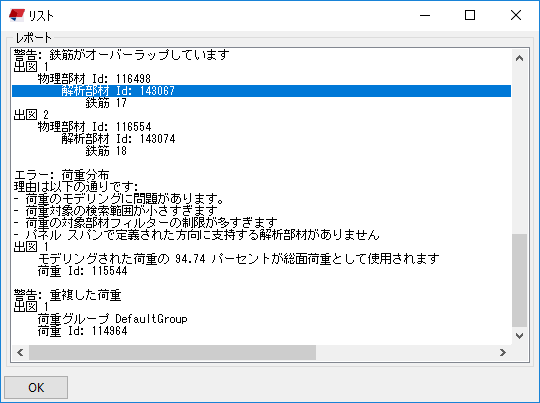Screen dimensions: 540x403
Task: Minimize the リスト window
Action: [425, 15]
